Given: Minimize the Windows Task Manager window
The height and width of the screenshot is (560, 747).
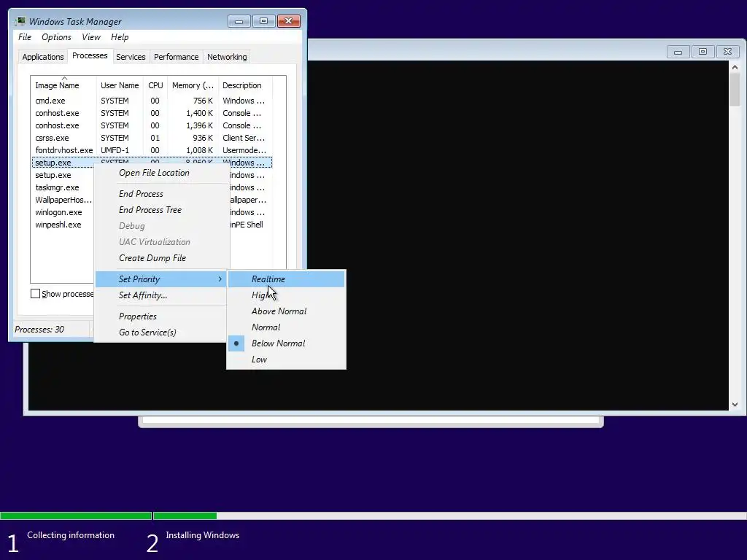Looking at the screenshot, I should click(x=239, y=21).
